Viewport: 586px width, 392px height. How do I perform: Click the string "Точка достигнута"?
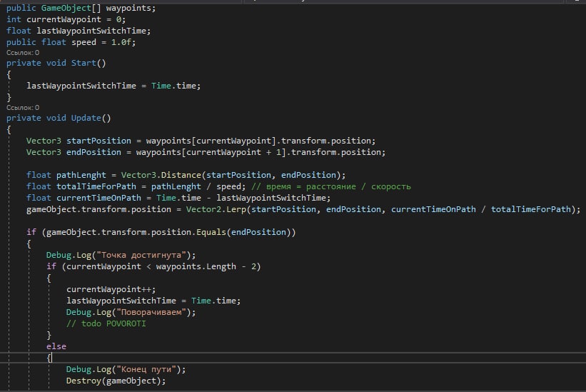tap(141, 255)
